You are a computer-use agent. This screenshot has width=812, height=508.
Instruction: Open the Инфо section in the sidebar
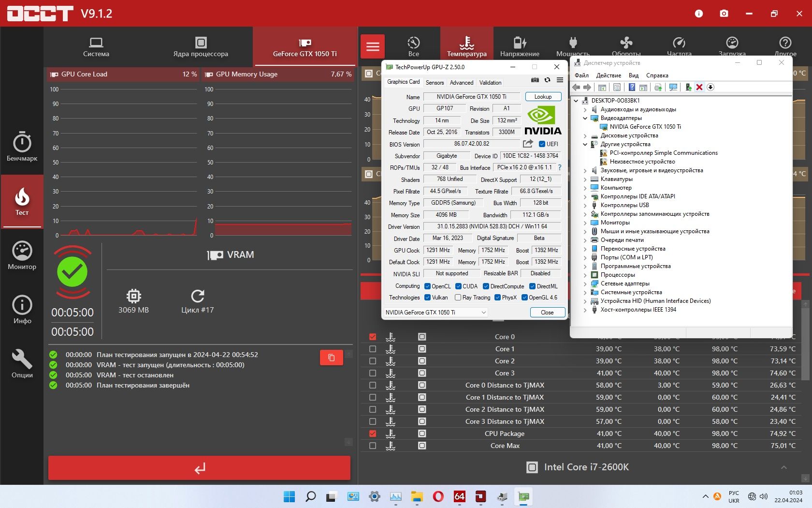(x=22, y=310)
